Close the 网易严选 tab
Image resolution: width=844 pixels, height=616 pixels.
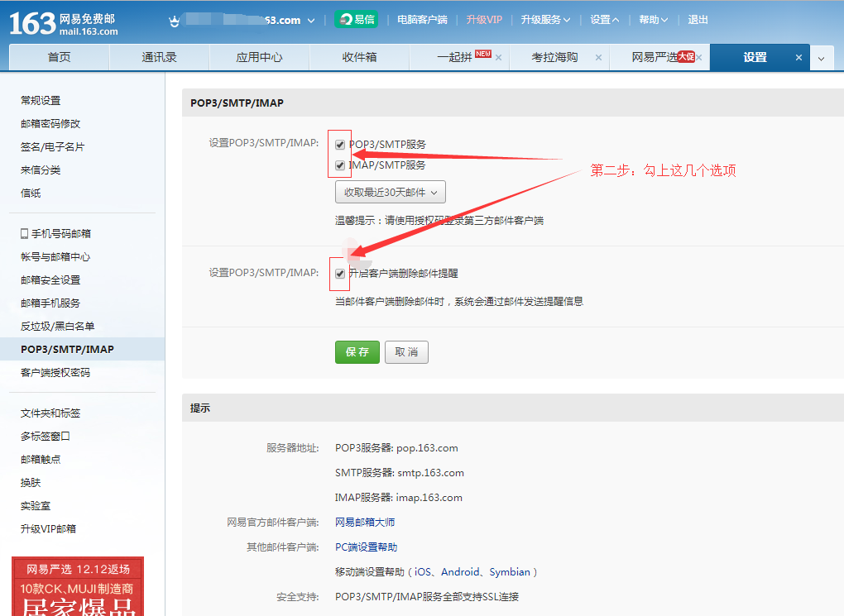(x=698, y=58)
